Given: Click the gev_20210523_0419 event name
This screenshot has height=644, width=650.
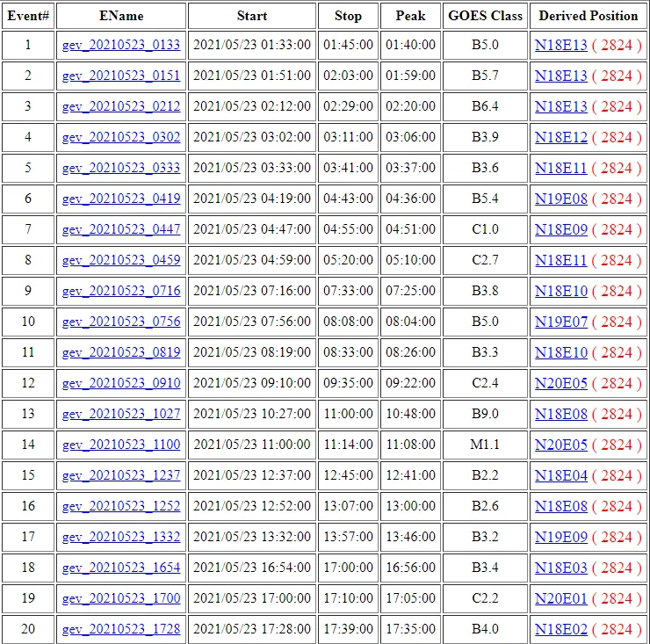Looking at the screenshot, I should click(121, 199).
